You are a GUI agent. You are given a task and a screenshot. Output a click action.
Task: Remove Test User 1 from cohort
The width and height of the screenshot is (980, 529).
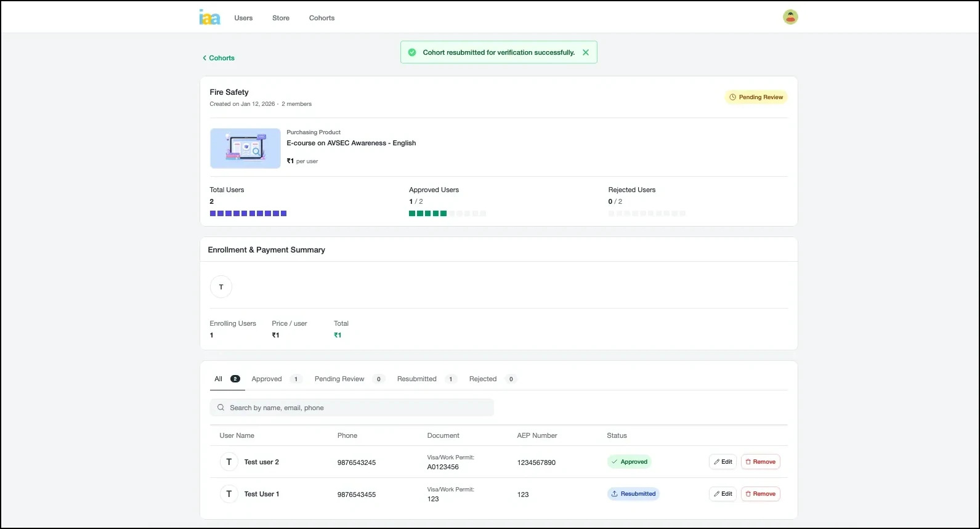pyautogui.click(x=760, y=494)
